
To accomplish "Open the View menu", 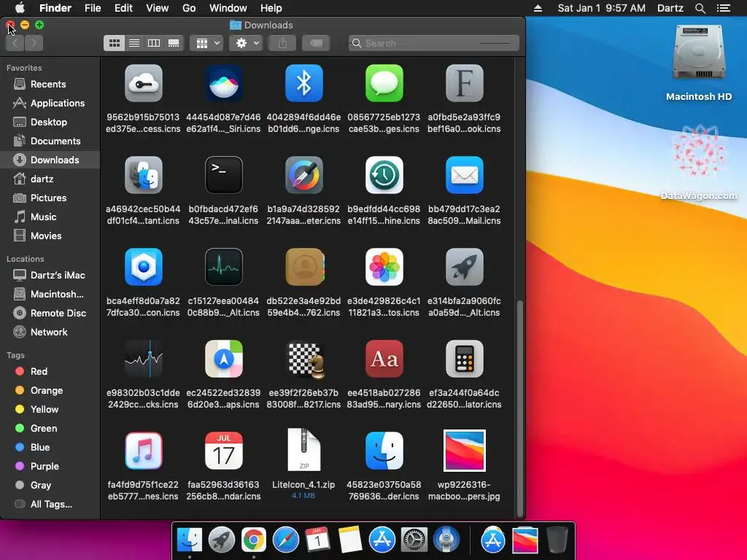I will pyautogui.click(x=158, y=8).
